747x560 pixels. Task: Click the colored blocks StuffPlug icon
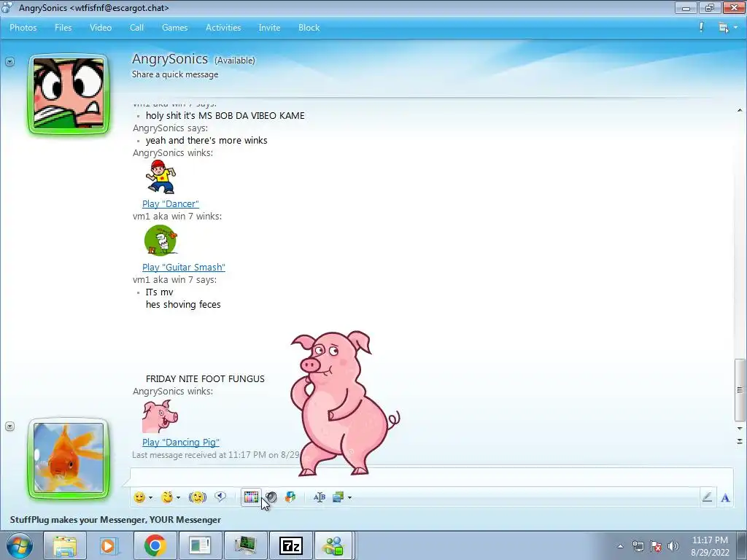coord(290,497)
